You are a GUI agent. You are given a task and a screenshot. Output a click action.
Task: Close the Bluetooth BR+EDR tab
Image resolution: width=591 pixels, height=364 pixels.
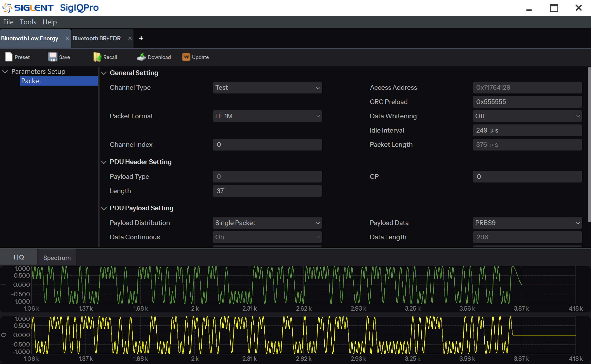coord(130,38)
